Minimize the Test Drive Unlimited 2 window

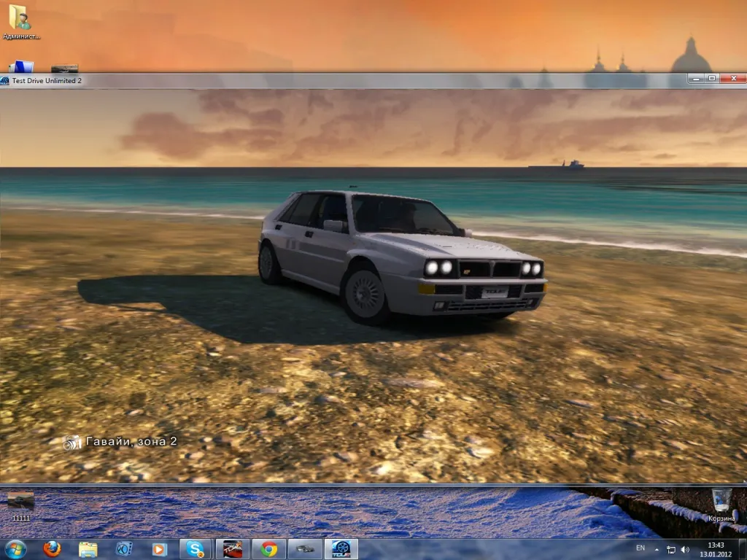[696, 79]
